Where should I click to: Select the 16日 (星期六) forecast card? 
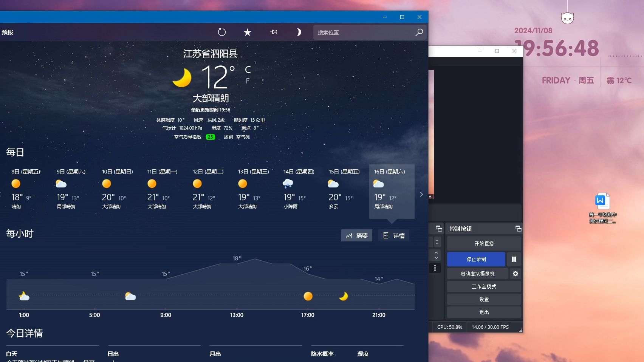tap(392, 191)
